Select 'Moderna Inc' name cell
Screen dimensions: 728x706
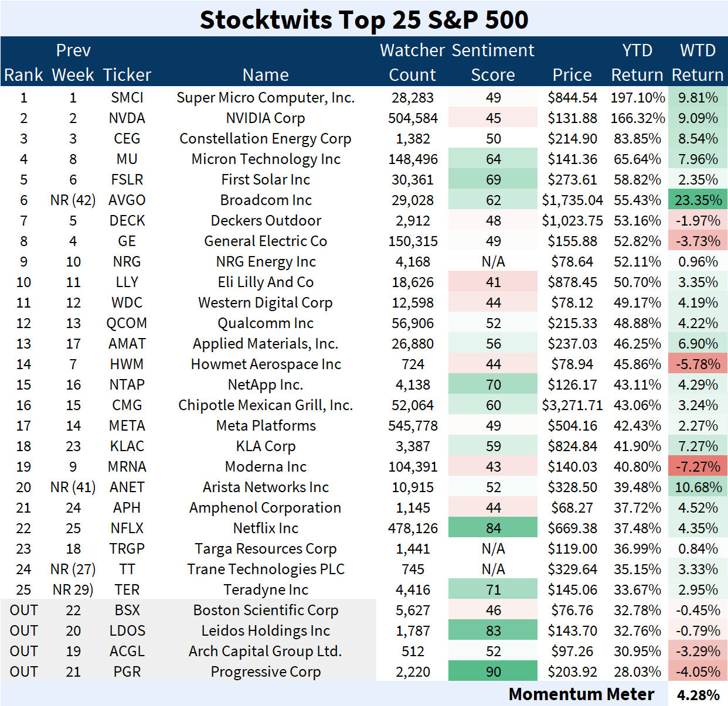pyautogui.click(x=266, y=466)
